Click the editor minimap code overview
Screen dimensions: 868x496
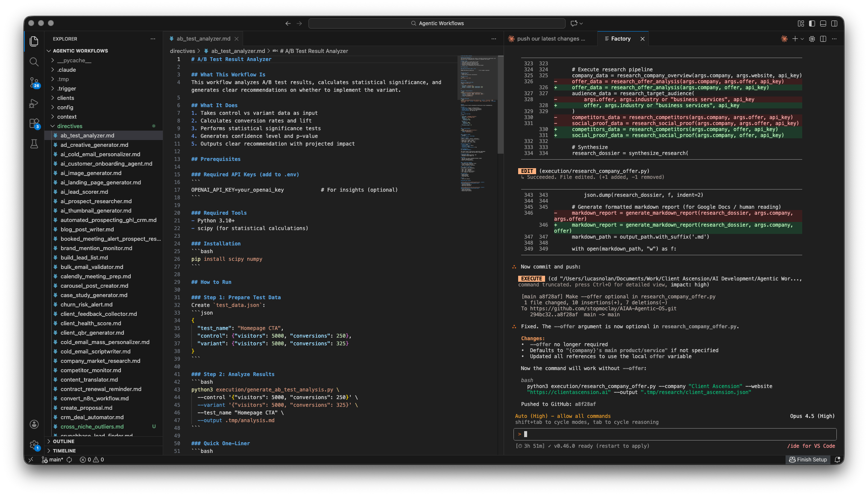pos(478,124)
